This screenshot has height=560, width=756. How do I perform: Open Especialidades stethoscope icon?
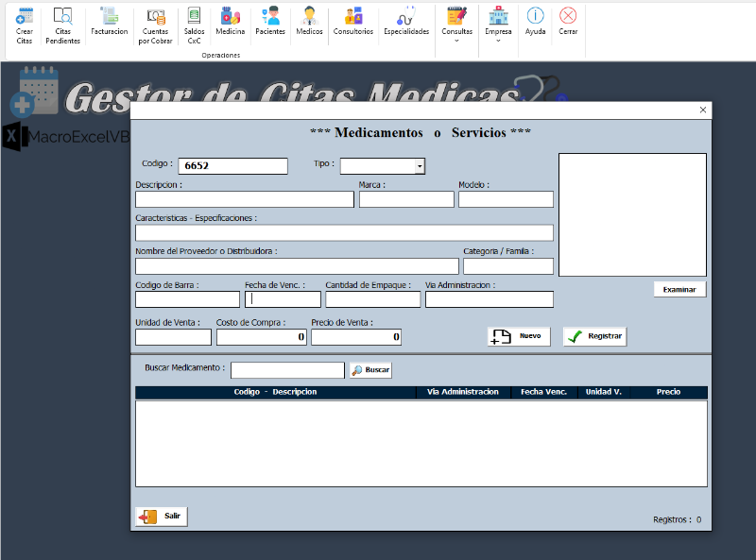406,22
